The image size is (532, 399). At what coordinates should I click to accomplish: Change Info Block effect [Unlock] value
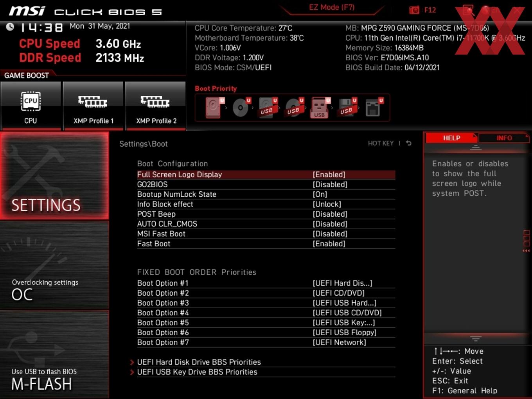pos(327,204)
